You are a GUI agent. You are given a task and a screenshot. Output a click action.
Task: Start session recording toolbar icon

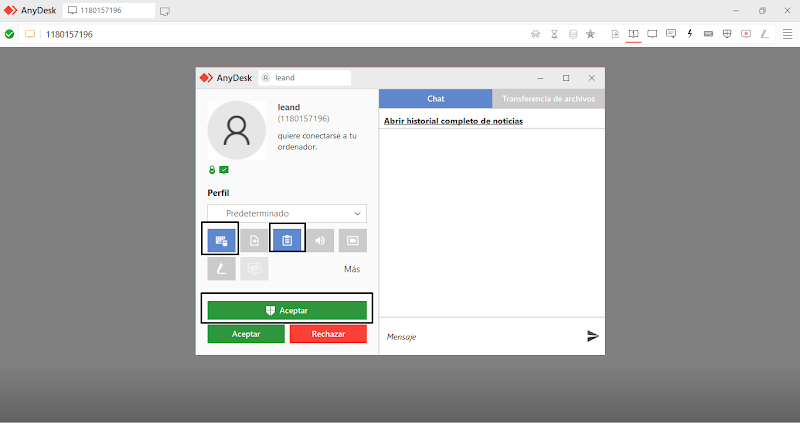(x=746, y=34)
